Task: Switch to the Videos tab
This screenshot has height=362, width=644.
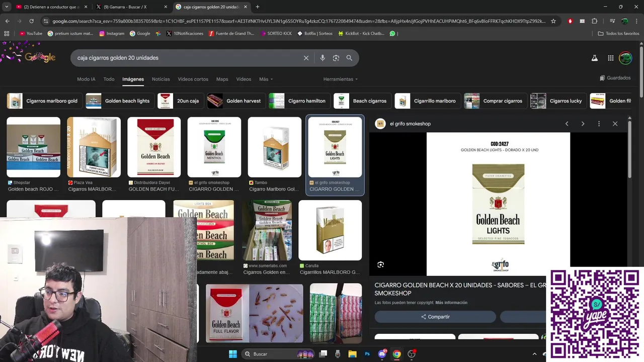Action: (244, 79)
